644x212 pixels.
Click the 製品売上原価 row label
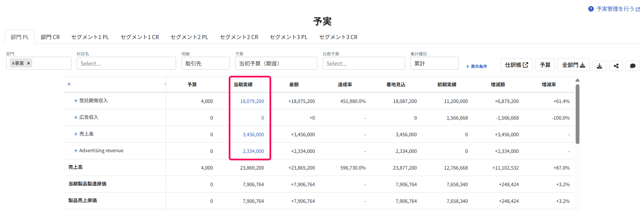(x=83, y=200)
